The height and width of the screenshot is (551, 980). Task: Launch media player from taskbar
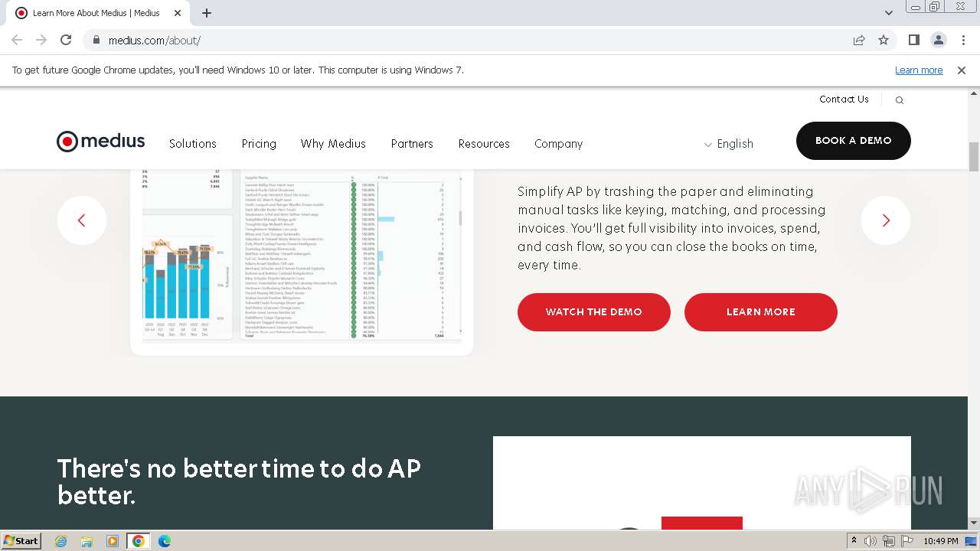(113, 541)
